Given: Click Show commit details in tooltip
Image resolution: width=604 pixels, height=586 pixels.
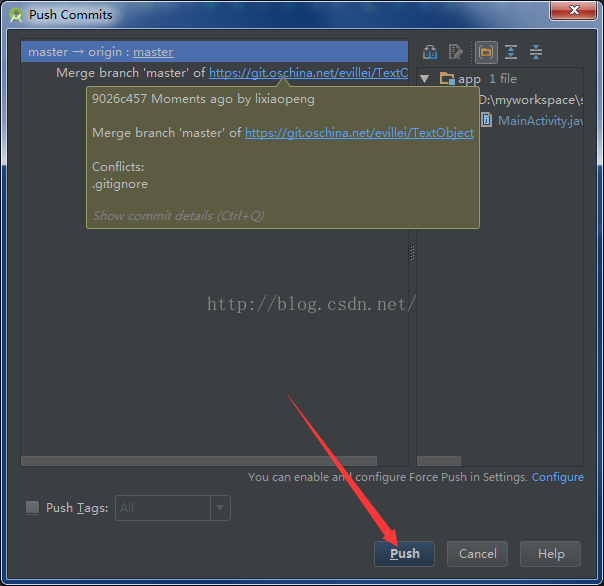Looking at the screenshot, I should 178,216.
